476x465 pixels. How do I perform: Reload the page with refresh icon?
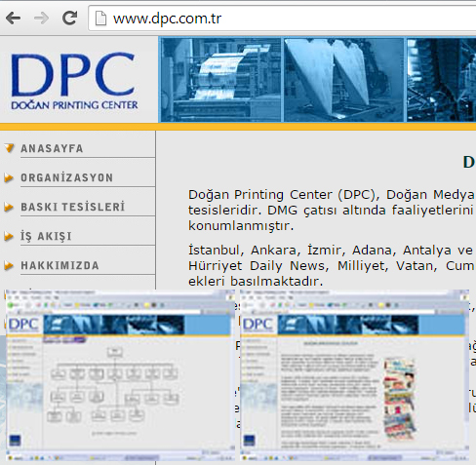click(69, 18)
